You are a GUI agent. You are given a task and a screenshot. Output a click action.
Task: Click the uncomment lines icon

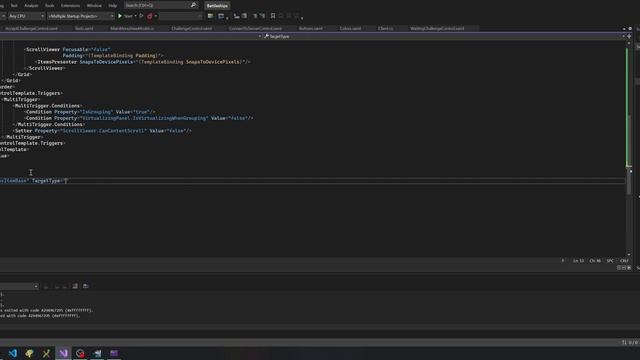[262, 16]
